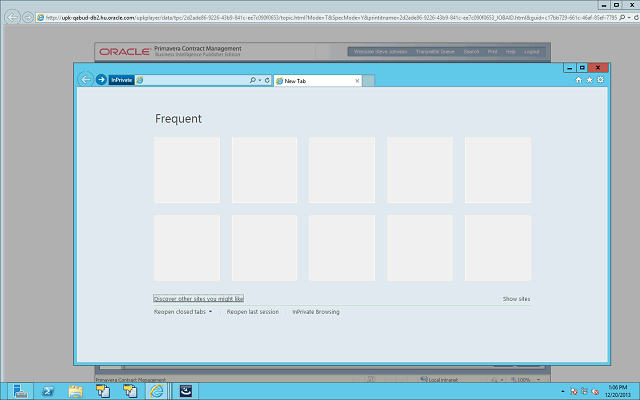Close the New Tab tab
640x400 pixels.
click(x=357, y=81)
